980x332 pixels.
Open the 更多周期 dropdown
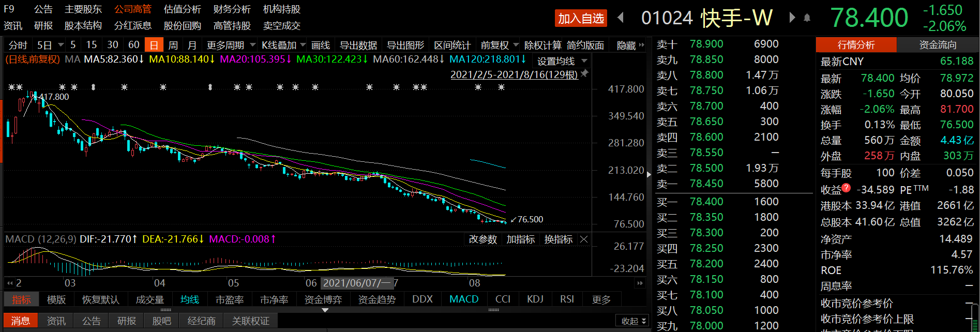tap(231, 45)
